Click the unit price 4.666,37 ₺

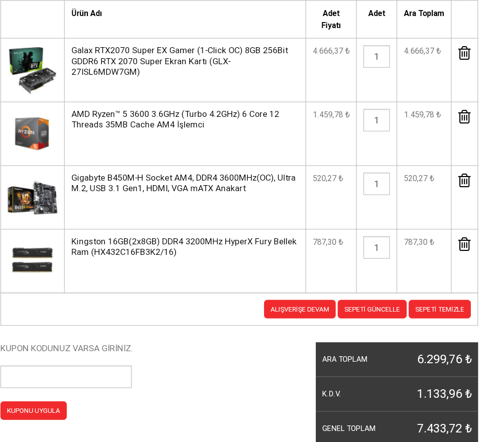(331, 51)
